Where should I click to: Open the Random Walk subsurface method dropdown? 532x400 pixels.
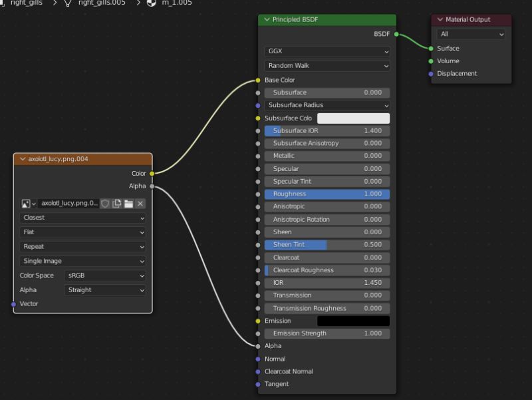[x=327, y=66]
